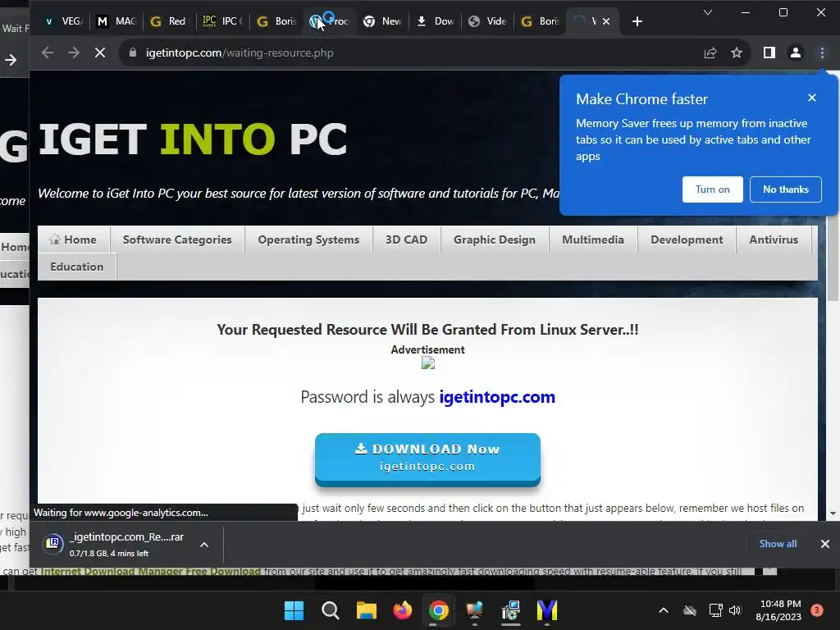Click the broken advertisement image
Viewport: 840px width, 630px height.
(427, 363)
